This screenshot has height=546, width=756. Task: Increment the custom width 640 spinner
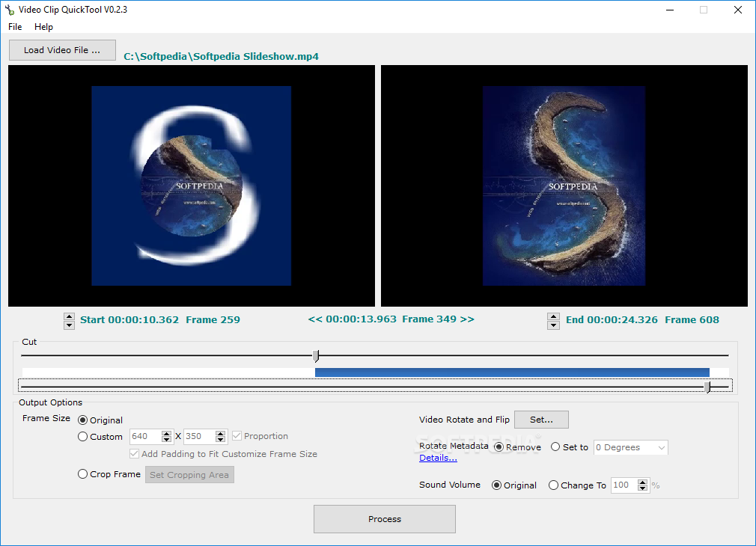167,433
